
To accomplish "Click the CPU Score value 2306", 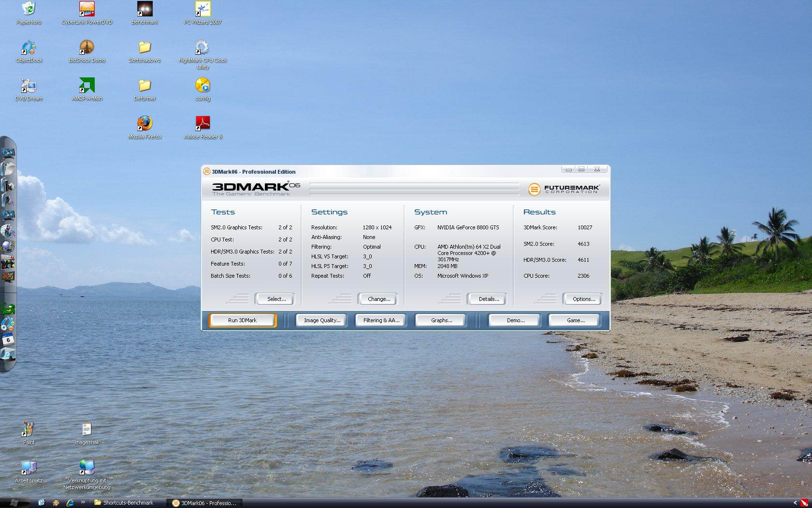I will click(x=583, y=276).
